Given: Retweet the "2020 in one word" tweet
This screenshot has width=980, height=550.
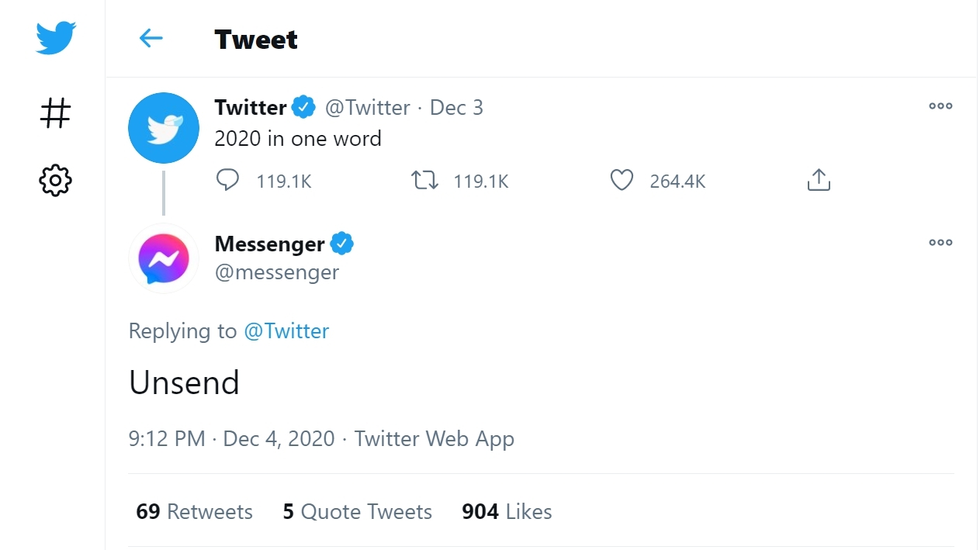Looking at the screenshot, I should point(424,181).
